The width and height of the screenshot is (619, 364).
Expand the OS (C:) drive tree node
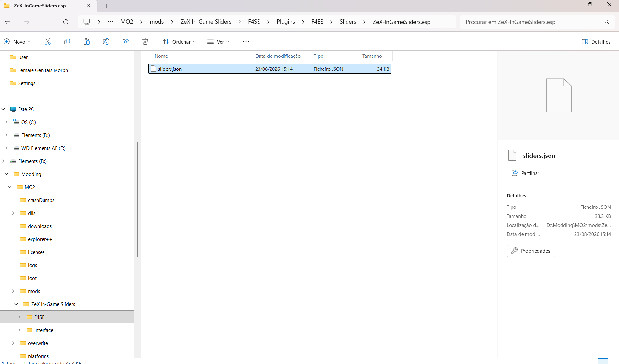pos(6,122)
